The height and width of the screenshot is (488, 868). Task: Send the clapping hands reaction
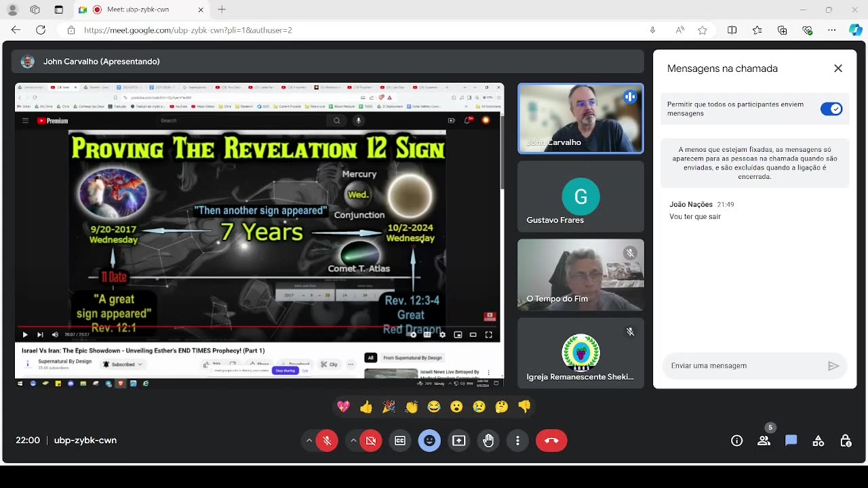click(x=412, y=407)
